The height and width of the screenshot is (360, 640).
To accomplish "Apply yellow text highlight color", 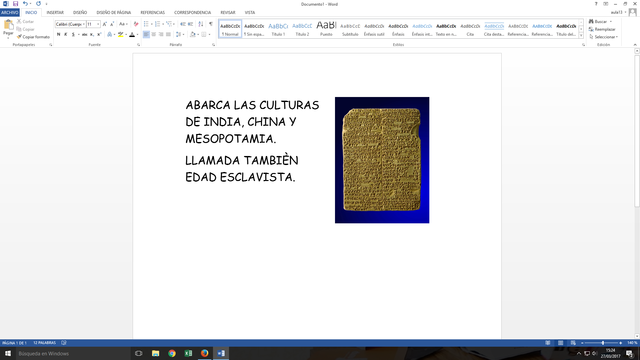I will (x=120, y=35).
